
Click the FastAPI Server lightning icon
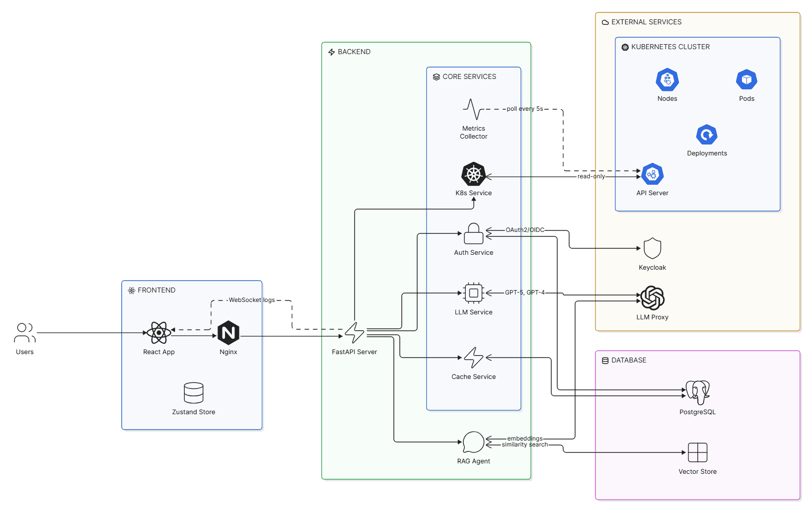(355, 333)
